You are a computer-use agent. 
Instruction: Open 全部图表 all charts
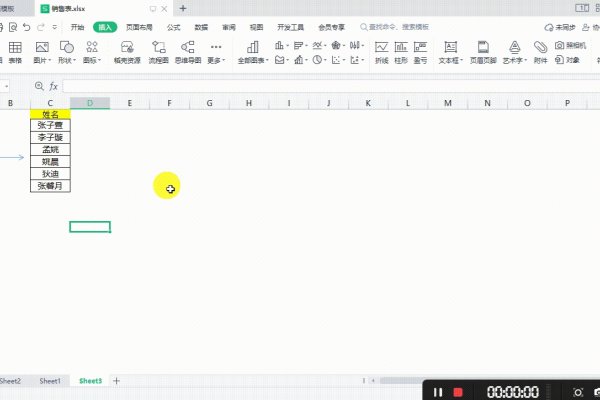pos(253,52)
